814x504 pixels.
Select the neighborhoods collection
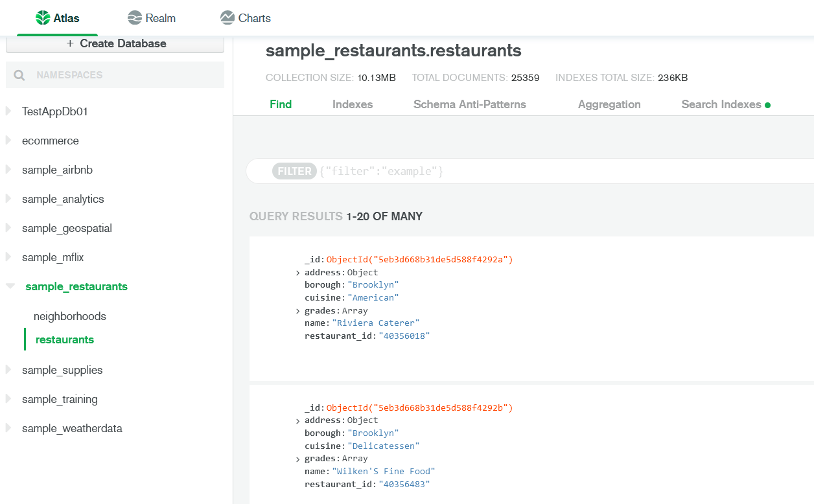click(70, 316)
